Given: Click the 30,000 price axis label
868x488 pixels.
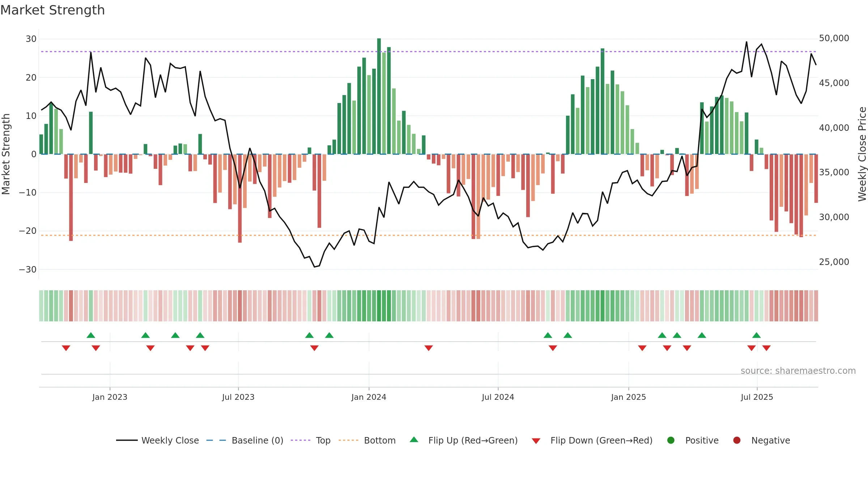Looking at the screenshot, I should point(834,217).
